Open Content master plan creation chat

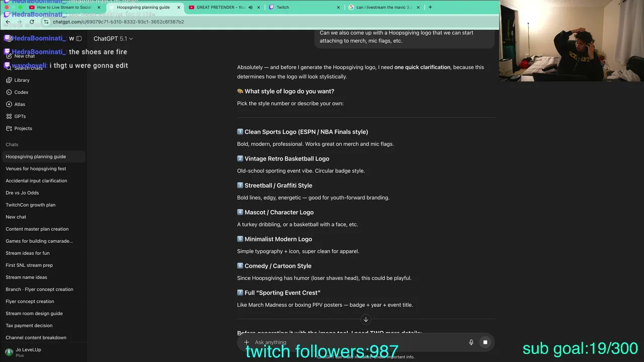44,229
